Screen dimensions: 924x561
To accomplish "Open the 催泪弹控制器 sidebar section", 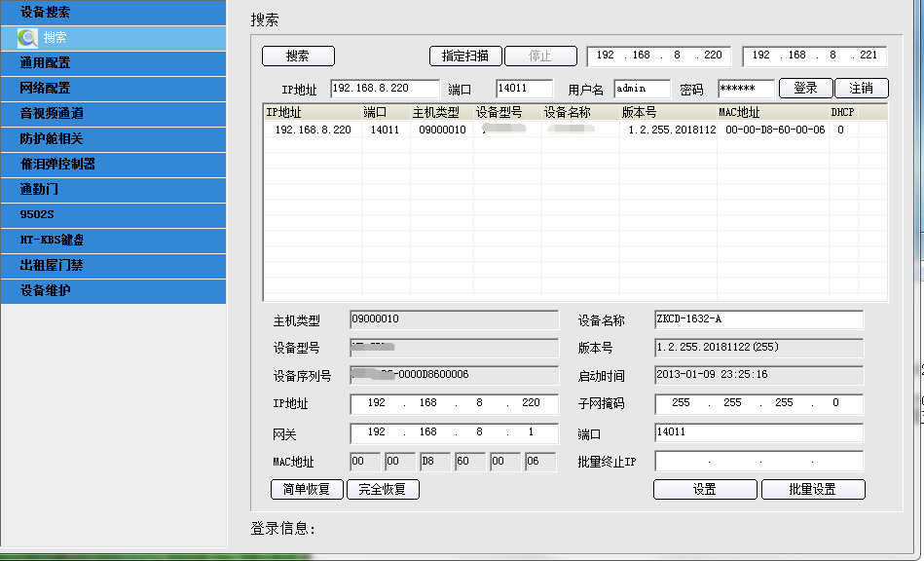I will click(113, 165).
